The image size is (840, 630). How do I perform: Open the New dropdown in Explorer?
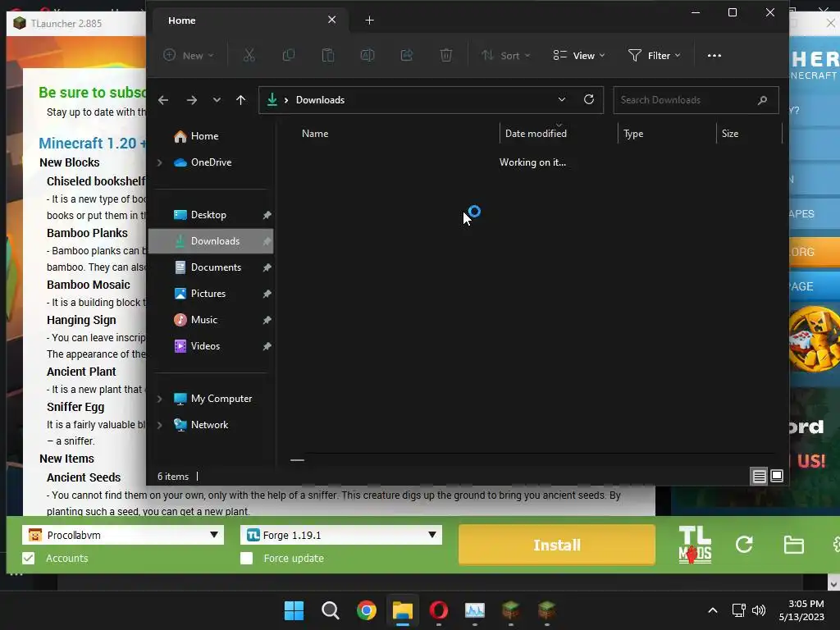click(x=188, y=55)
